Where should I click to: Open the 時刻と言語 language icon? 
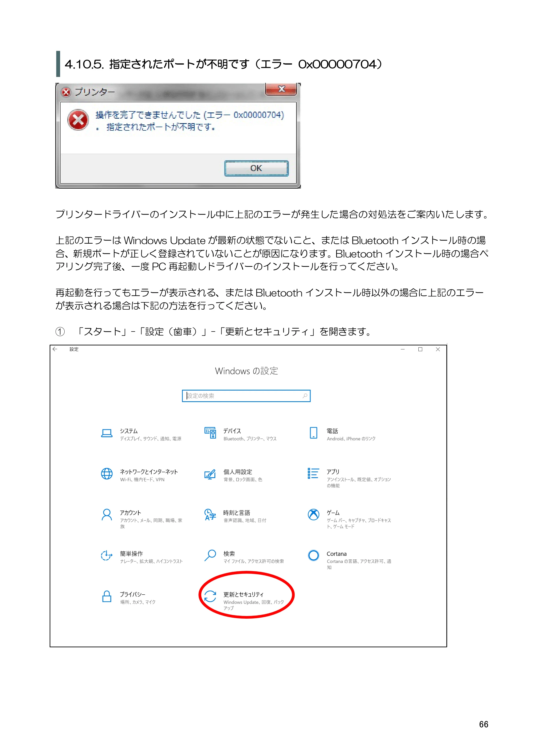pyautogui.click(x=210, y=514)
